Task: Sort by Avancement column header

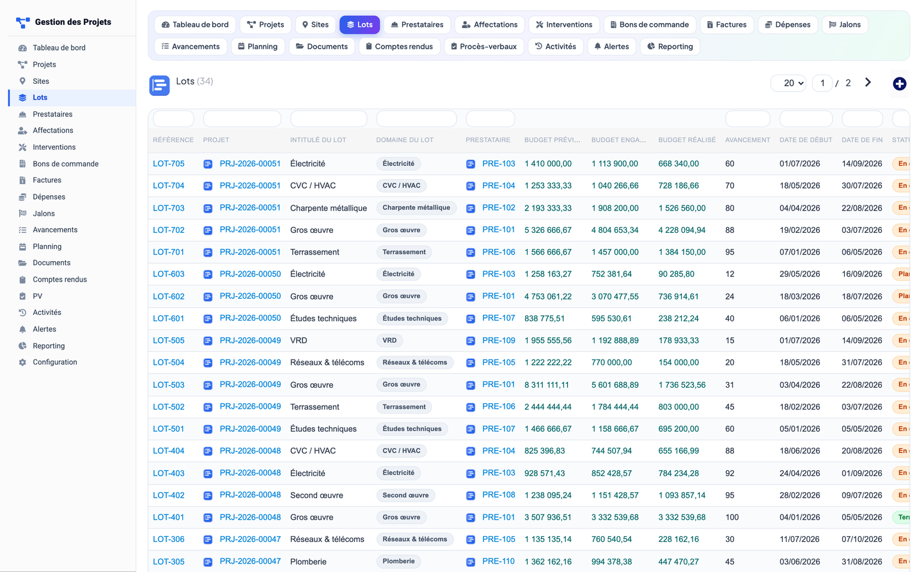Action: 748,140
